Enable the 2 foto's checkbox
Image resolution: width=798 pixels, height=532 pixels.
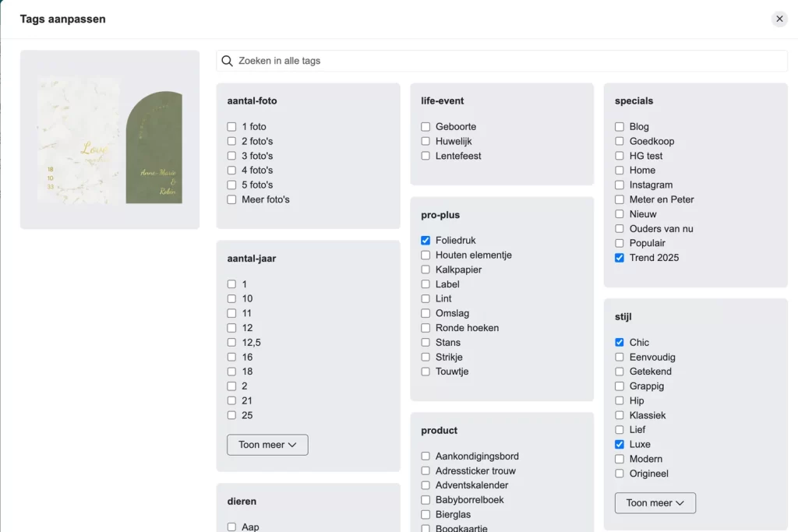coord(231,141)
